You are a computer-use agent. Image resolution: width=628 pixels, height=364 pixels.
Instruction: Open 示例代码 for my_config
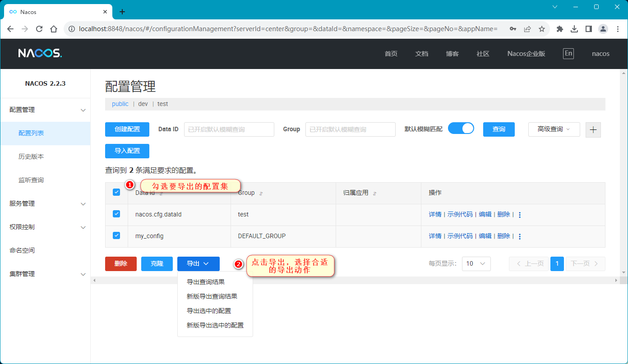(x=460, y=236)
